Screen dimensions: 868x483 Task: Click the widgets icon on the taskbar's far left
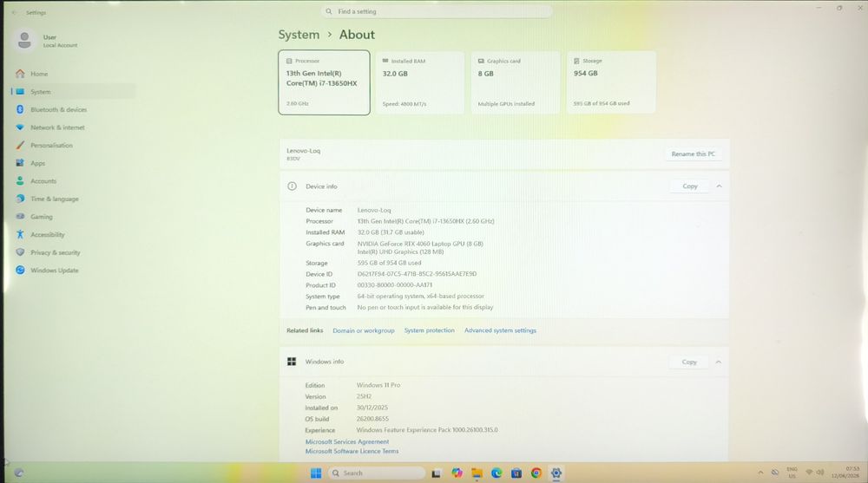click(19, 473)
